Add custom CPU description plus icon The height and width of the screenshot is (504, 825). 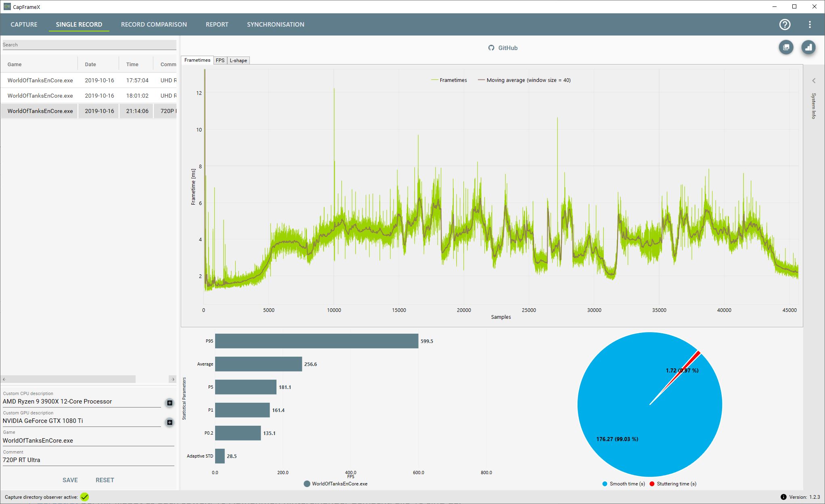[x=170, y=403]
